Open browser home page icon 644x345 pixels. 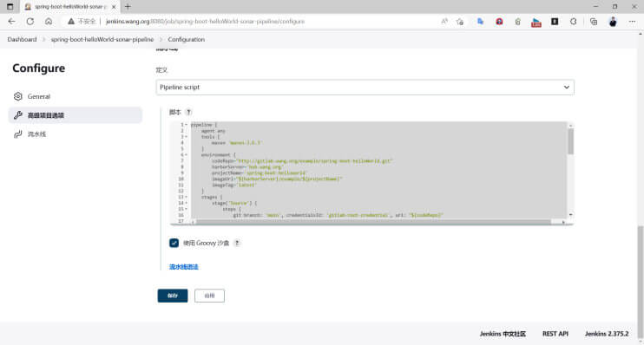coord(49,22)
